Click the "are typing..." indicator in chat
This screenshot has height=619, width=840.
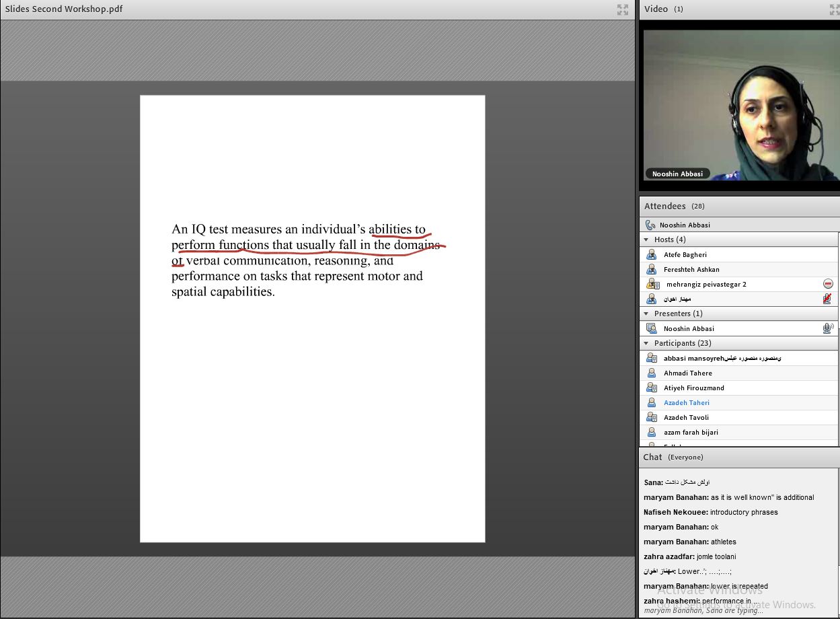[x=703, y=611]
